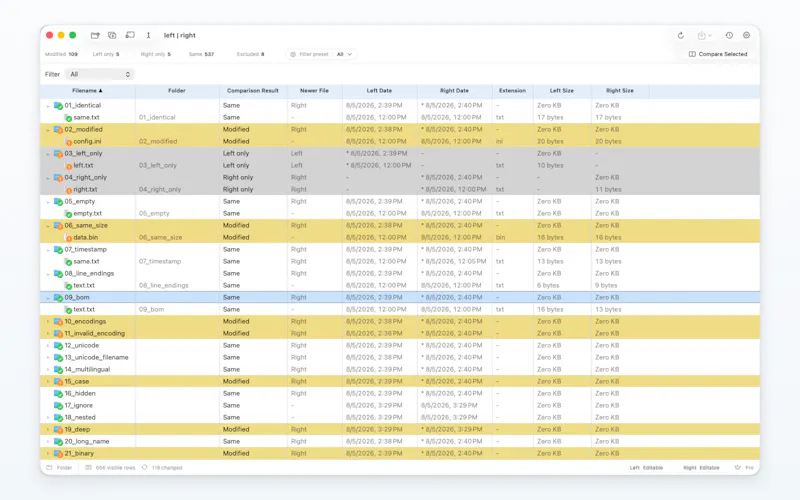
Task: Click 01_identical cell in Folder column
Action: pyautogui.click(x=157, y=117)
